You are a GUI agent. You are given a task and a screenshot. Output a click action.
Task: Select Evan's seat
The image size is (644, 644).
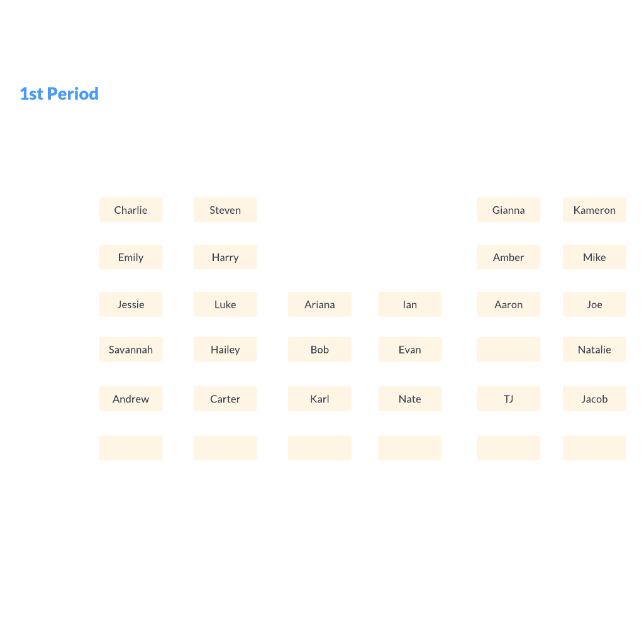click(410, 350)
